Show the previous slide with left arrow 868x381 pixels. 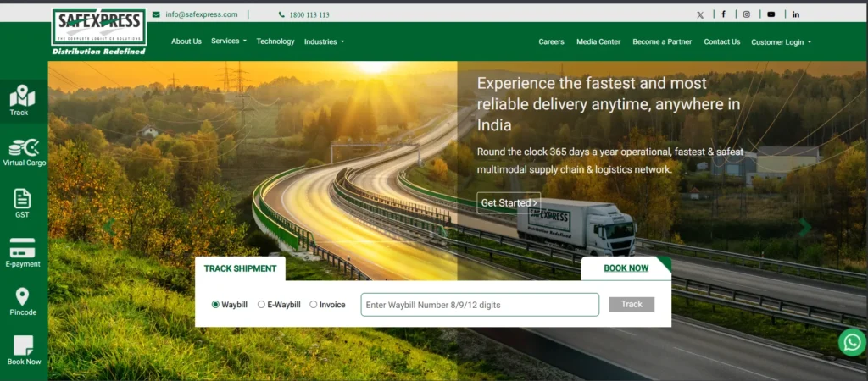pos(109,227)
